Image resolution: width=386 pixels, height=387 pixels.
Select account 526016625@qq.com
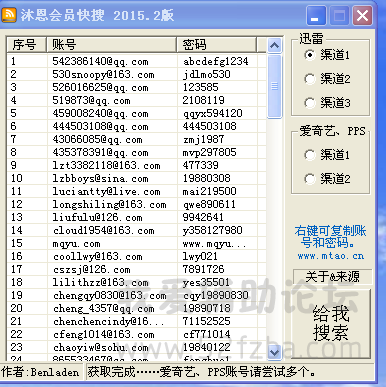(100, 87)
